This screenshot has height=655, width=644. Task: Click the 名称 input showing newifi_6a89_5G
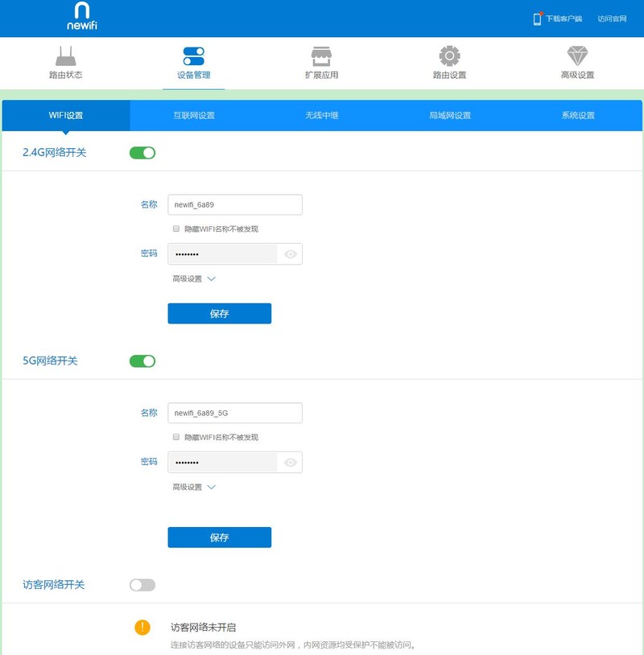point(234,412)
